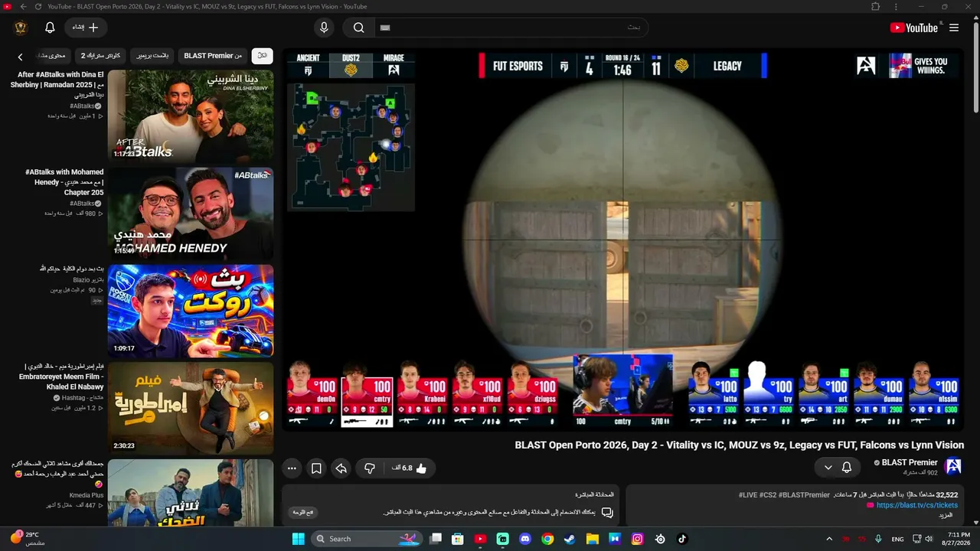Click the #BLASTPremier hashtag
The image size is (980, 551).
803,495
